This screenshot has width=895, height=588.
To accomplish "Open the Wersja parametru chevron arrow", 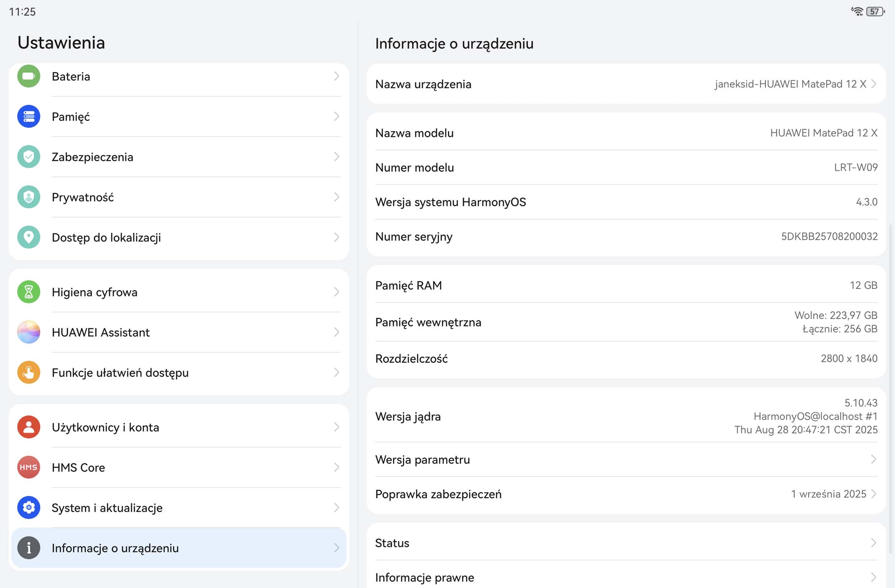I will tap(874, 459).
